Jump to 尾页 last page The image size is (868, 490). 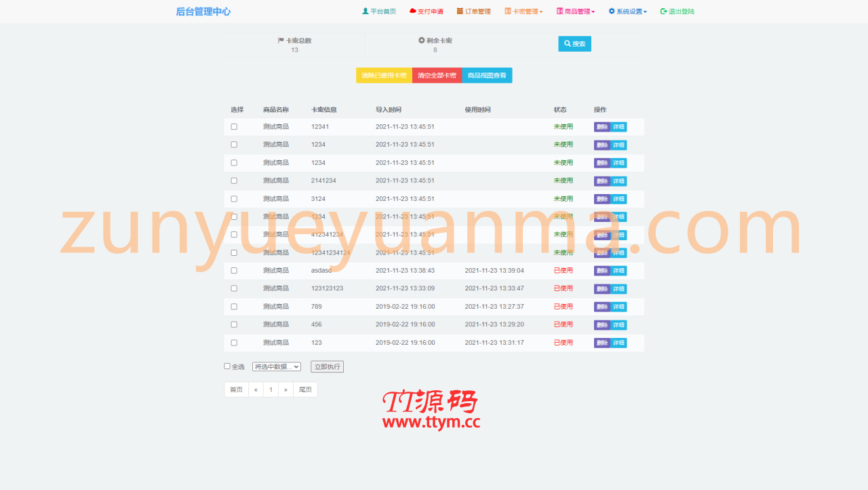pos(305,390)
